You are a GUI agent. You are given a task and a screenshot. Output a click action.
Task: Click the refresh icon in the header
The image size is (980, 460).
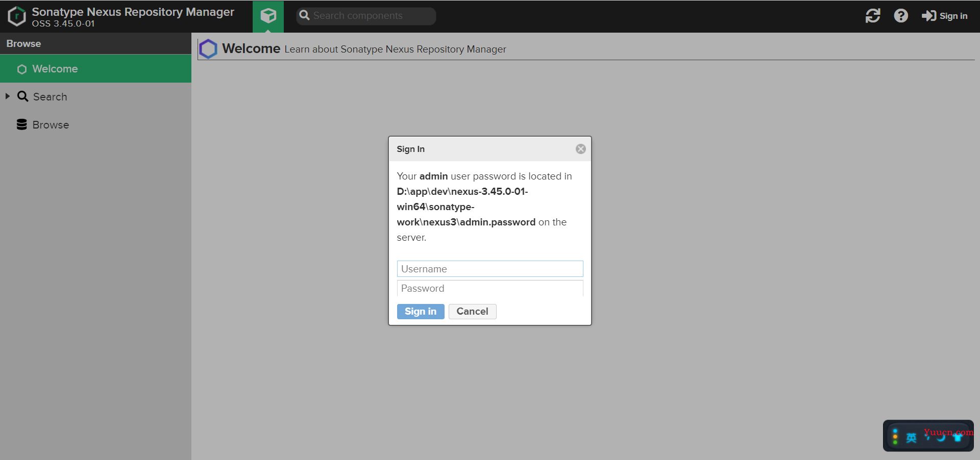pyautogui.click(x=873, y=16)
